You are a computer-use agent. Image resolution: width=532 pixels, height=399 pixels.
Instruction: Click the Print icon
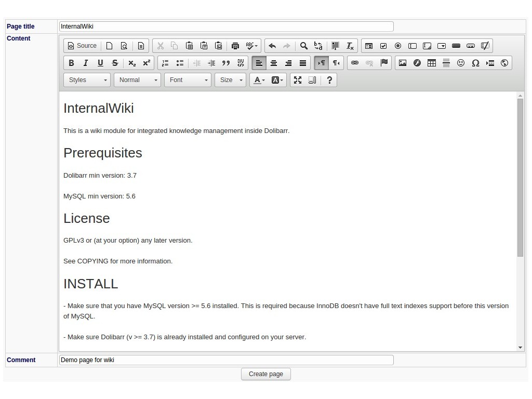click(x=235, y=46)
